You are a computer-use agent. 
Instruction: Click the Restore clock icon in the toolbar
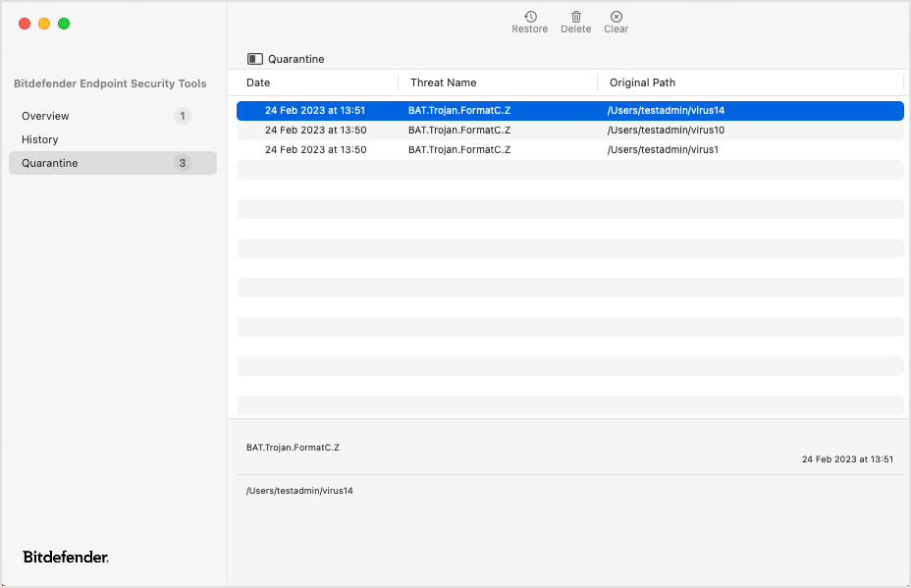click(x=530, y=19)
